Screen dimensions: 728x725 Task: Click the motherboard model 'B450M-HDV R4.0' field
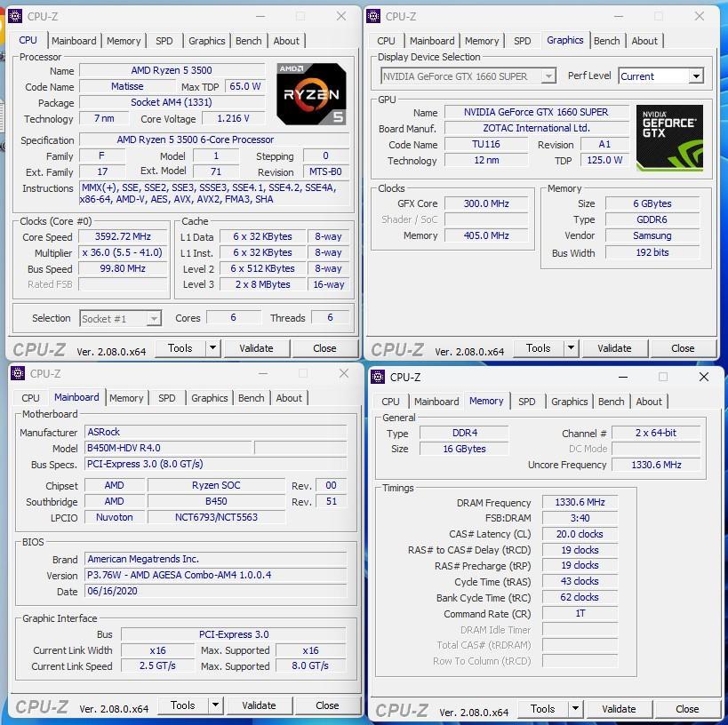[169, 448]
